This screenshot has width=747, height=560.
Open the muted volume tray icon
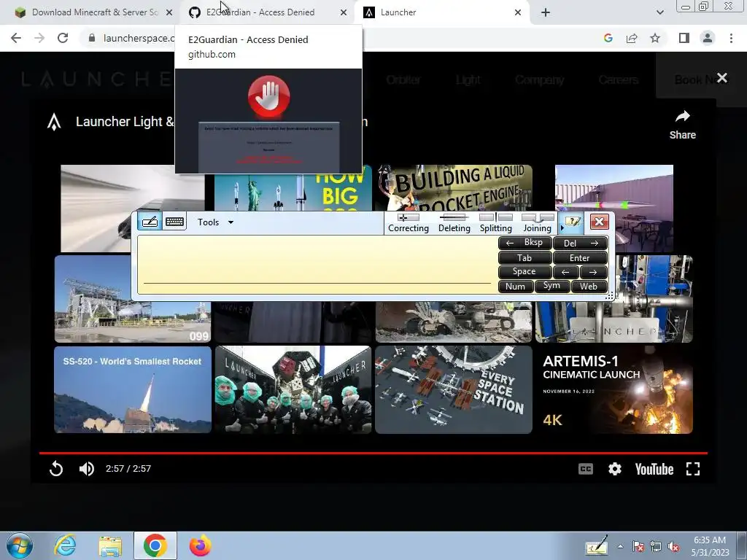pyautogui.click(x=673, y=547)
